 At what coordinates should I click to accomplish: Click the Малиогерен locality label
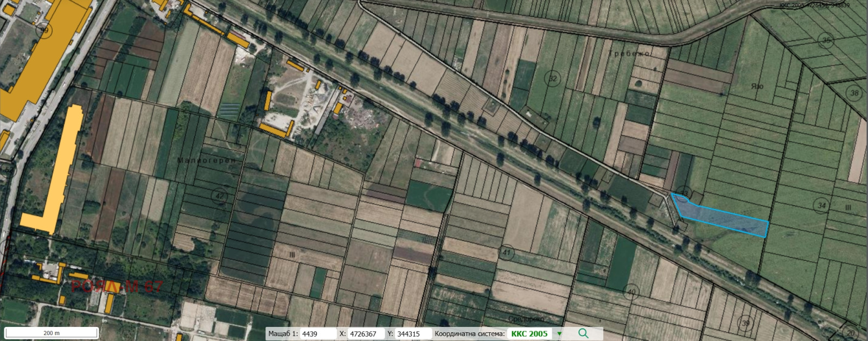pos(207,161)
